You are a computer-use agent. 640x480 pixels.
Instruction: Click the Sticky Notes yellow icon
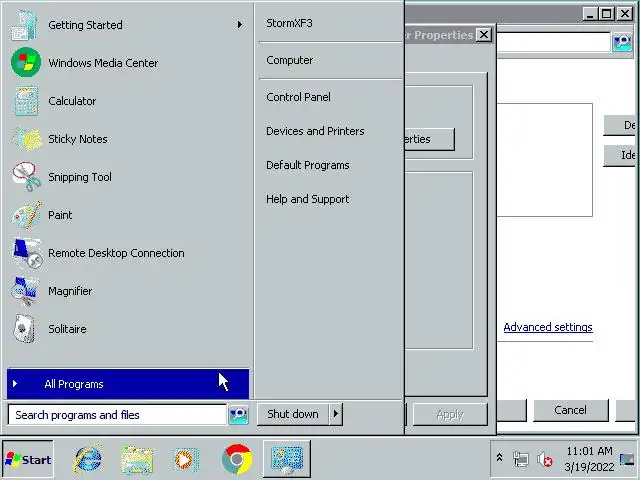(27, 139)
